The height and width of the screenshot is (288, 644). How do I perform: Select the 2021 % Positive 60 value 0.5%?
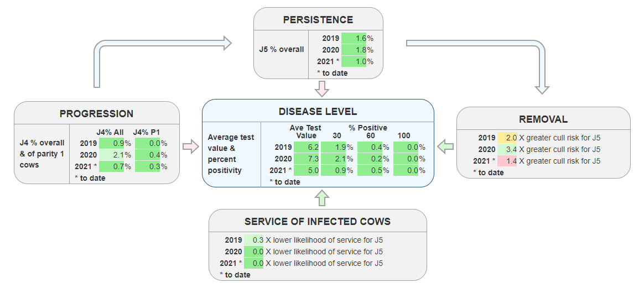point(375,170)
